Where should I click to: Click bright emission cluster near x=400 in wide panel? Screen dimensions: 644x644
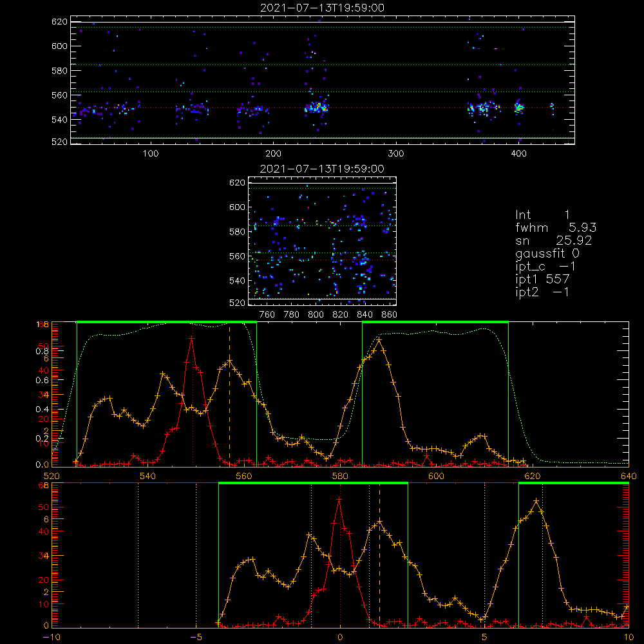point(518,107)
